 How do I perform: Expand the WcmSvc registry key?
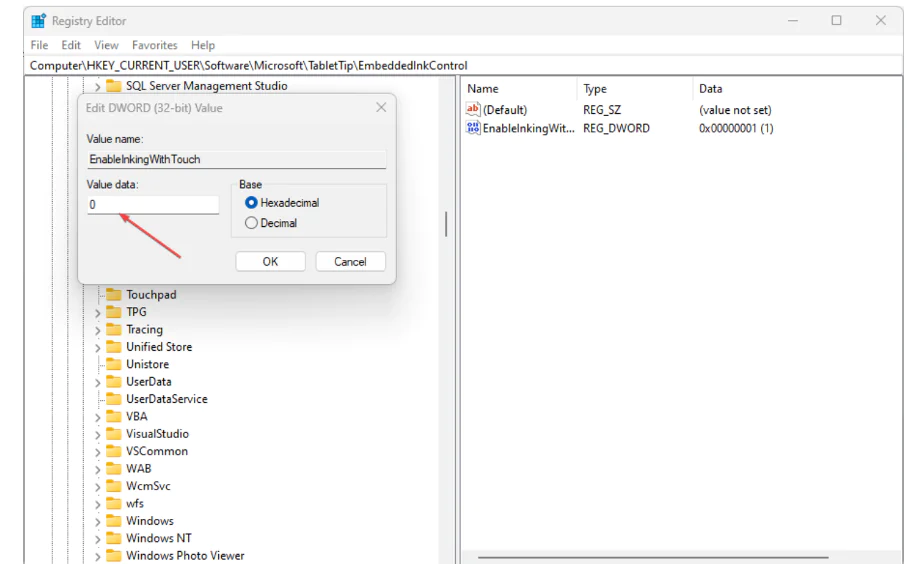click(x=97, y=486)
